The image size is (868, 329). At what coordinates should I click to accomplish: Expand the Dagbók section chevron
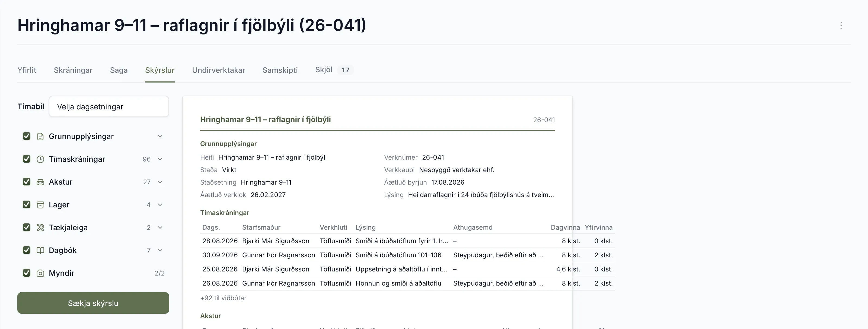point(160,250)
